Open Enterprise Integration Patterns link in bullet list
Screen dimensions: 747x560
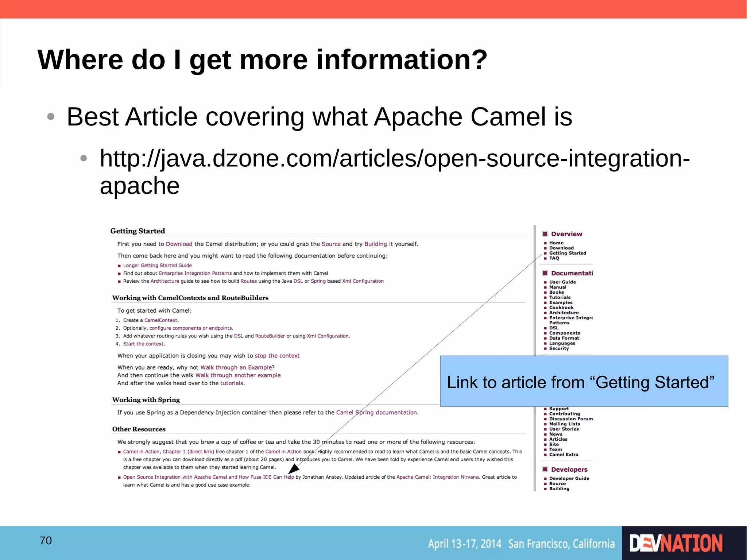195,273
